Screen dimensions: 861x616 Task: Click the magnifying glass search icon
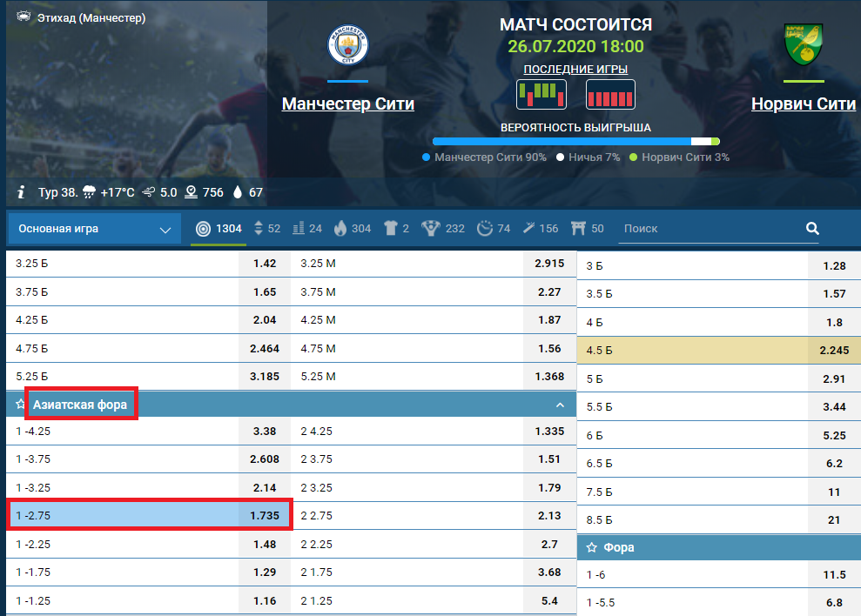point(812,229)
